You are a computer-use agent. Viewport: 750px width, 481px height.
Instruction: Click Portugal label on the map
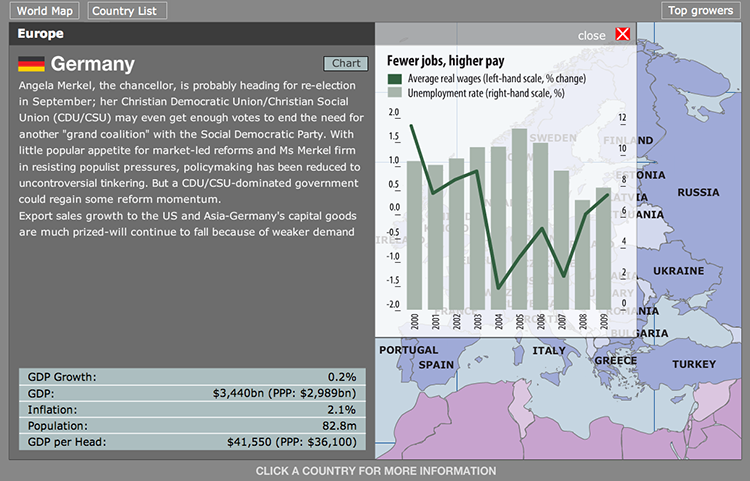[408, 350]
